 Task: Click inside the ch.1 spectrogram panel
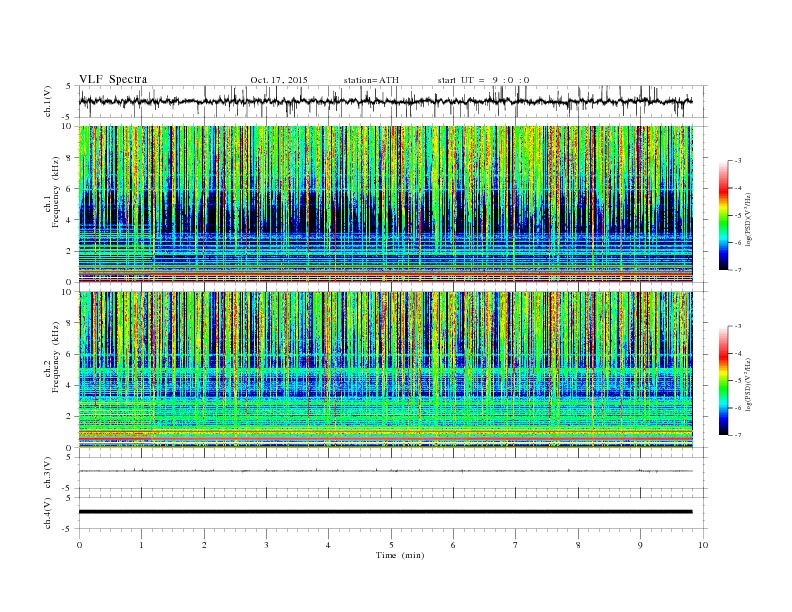pos(385,204)
